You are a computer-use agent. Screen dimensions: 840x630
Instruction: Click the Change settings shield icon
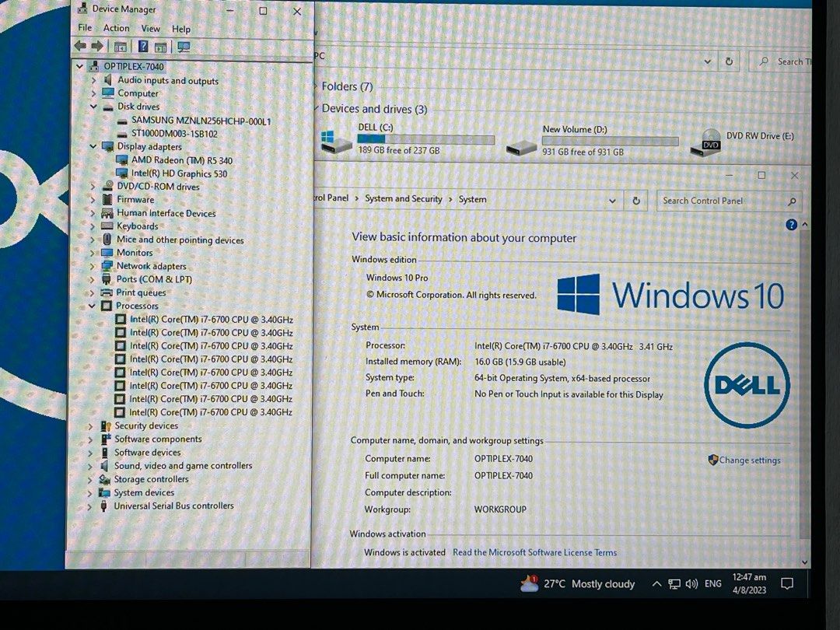712,460
